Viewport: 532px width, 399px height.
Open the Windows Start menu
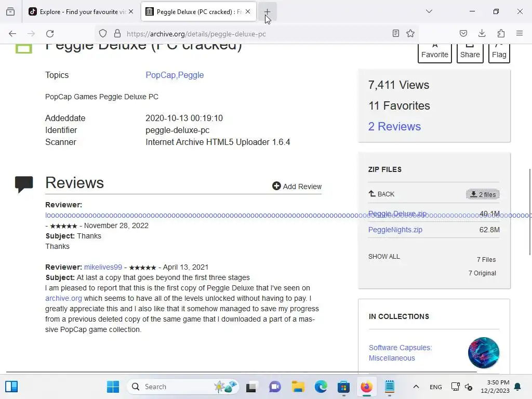113,387
